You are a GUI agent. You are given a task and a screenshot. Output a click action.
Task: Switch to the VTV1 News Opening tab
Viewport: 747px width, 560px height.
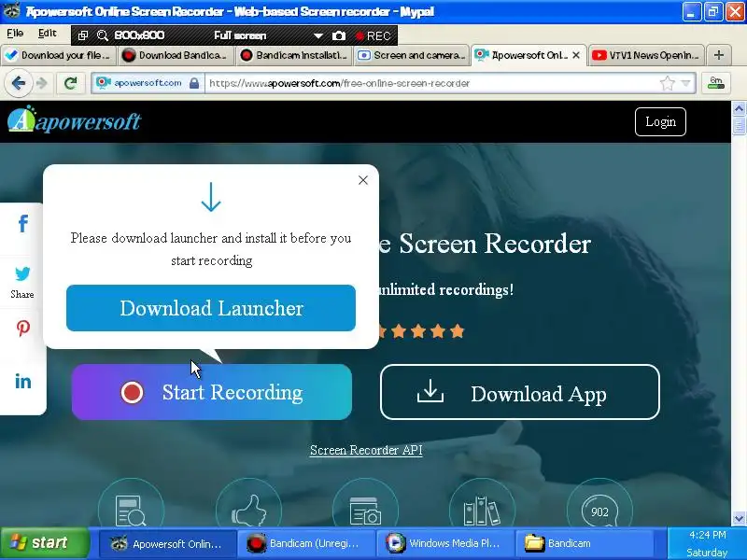tap(646, 55)
